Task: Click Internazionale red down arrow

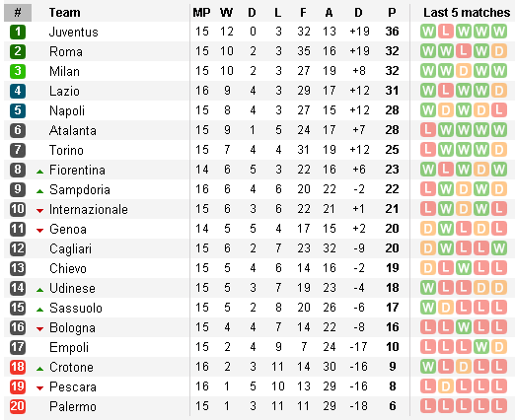Action: click(39, 211)
